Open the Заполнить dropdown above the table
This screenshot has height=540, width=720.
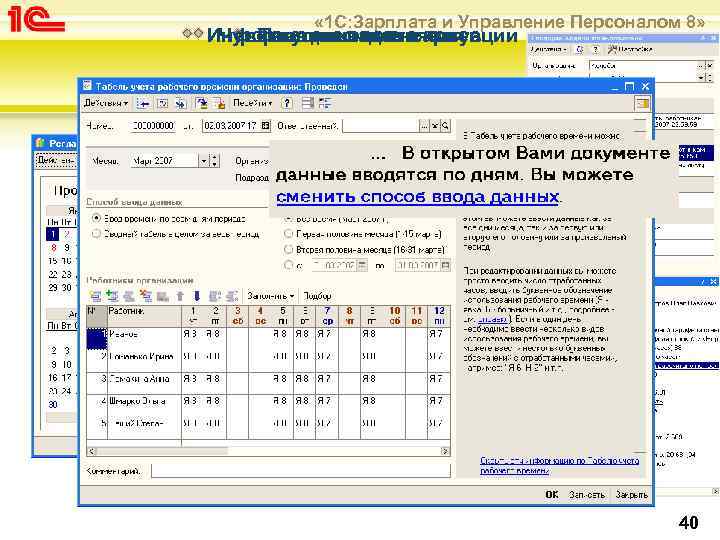coord(270,296)
